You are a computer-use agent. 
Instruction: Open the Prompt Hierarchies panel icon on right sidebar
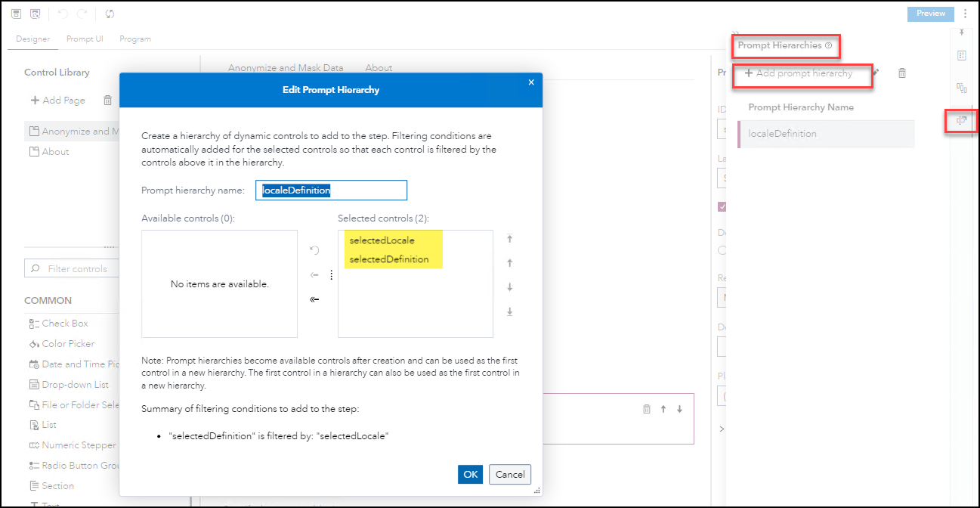coord(961,119)
